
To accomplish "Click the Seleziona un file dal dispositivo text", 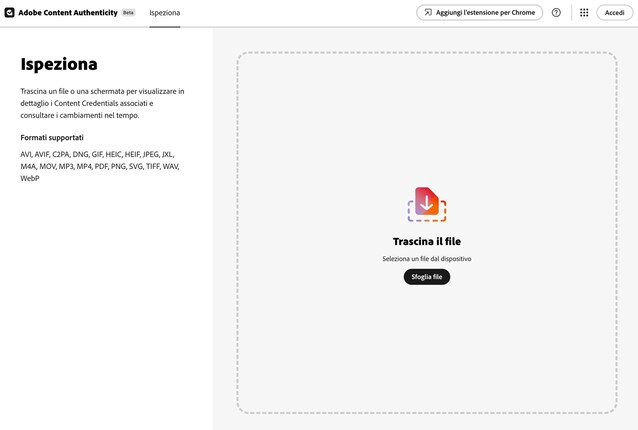I will coord(427,259).
